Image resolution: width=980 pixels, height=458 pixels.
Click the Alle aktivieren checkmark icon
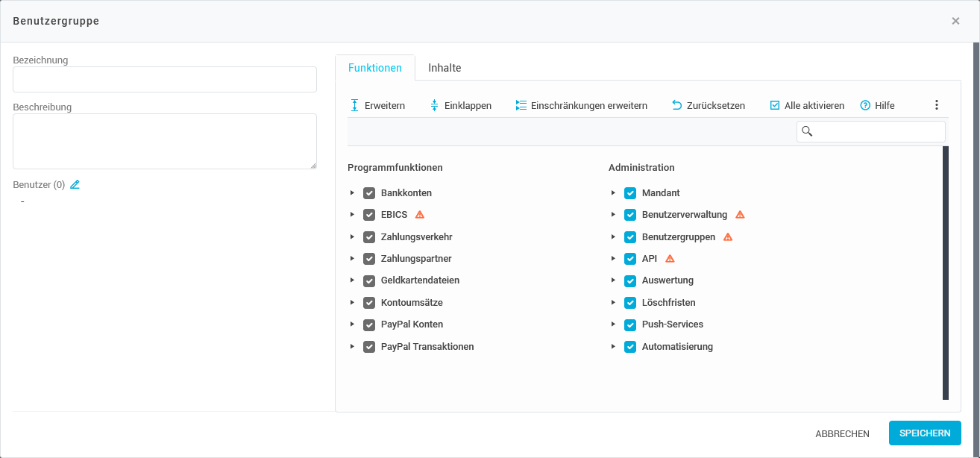pos(775,105)
